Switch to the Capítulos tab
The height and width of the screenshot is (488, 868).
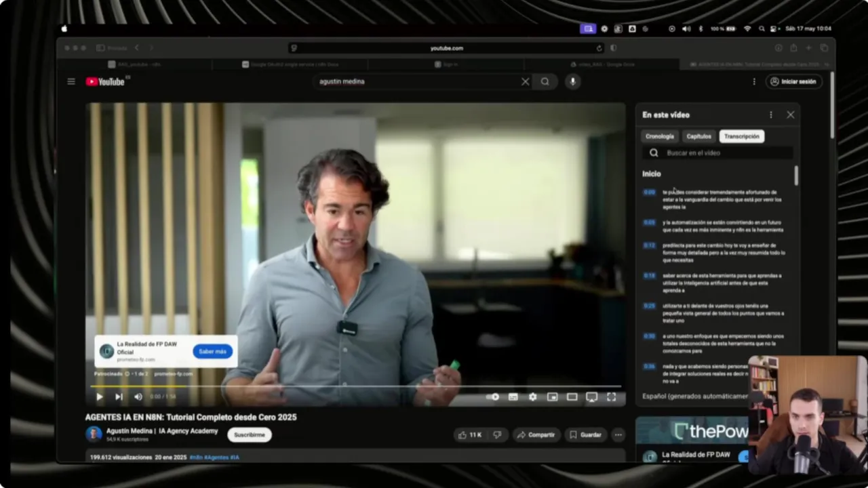pos(698,136)
